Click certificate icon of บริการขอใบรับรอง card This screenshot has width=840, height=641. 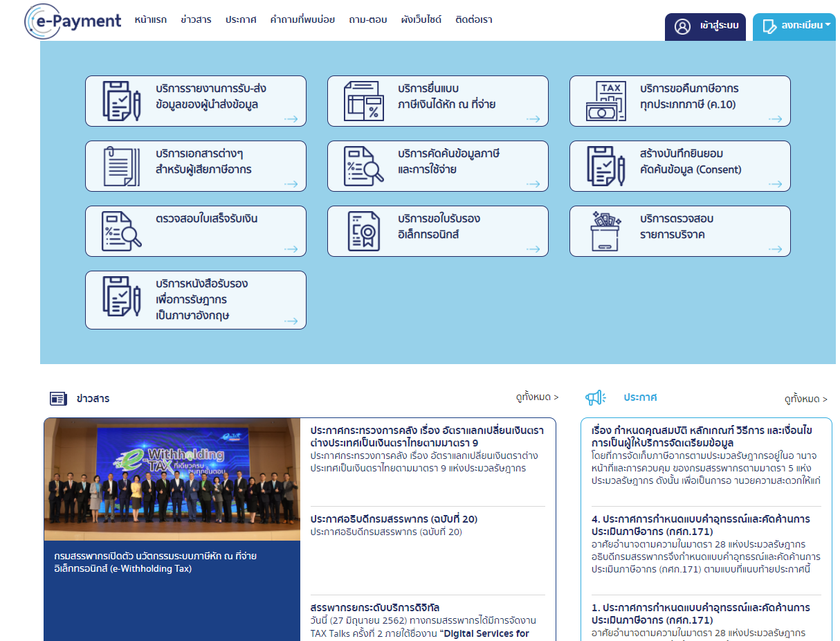click(364, 231)
